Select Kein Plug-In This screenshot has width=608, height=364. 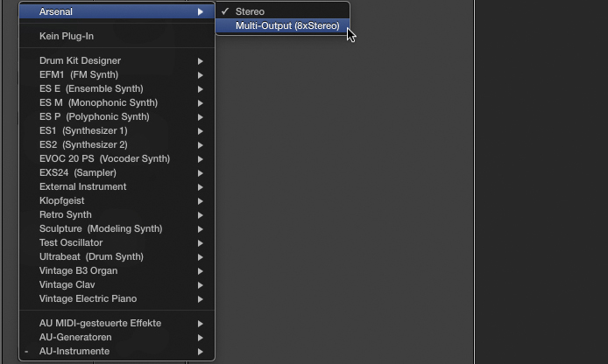click(117, 36)
